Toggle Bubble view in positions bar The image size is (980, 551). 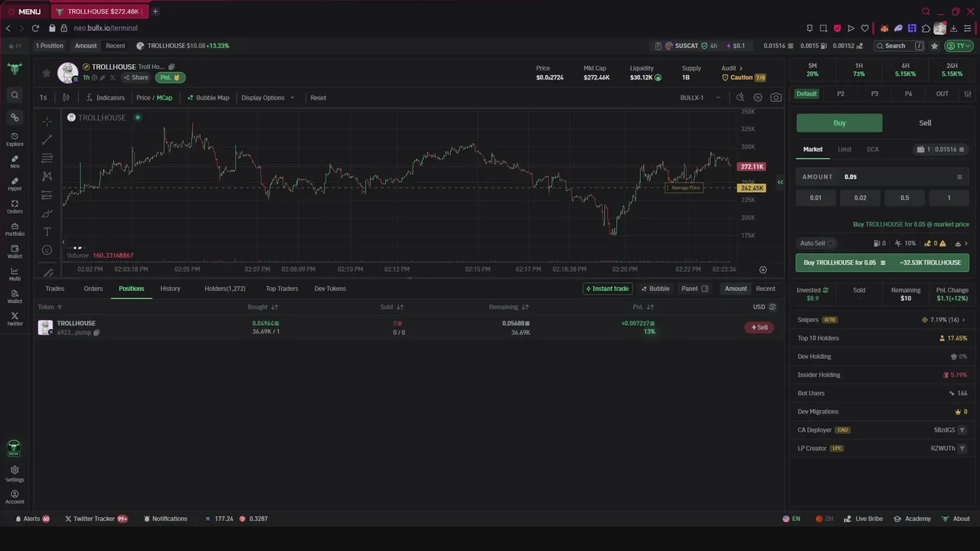[x=655, y=289]
